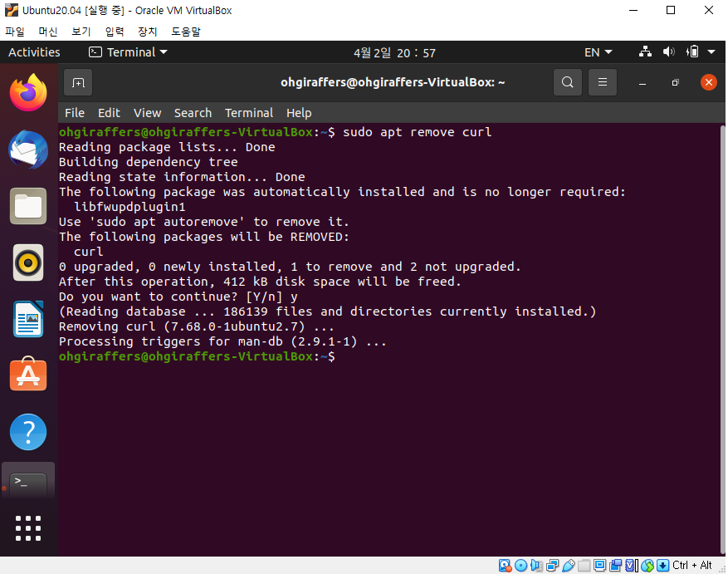Viewport: 728px width, 574px height.
Task: Minimize the Ubuntu terminal window
Action: tap(642, 83)
